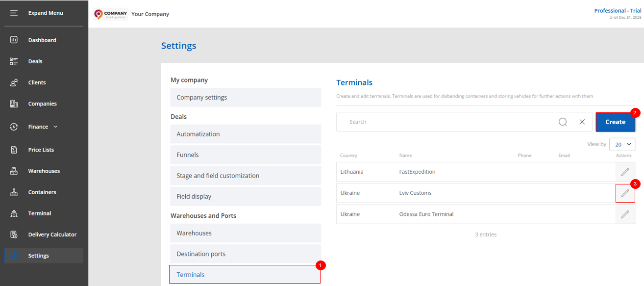Edit the Lviv Customs terminal

pyautogui.click(x=625, y=193)
